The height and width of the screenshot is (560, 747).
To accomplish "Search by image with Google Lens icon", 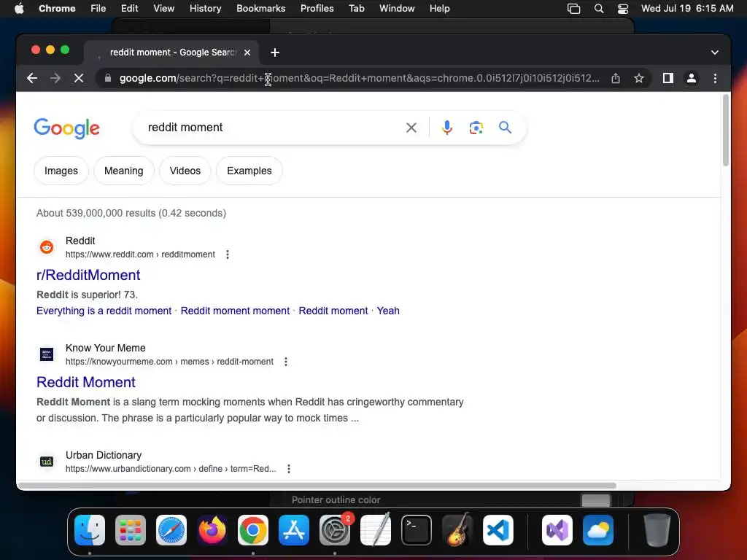I will click(476, 128).
